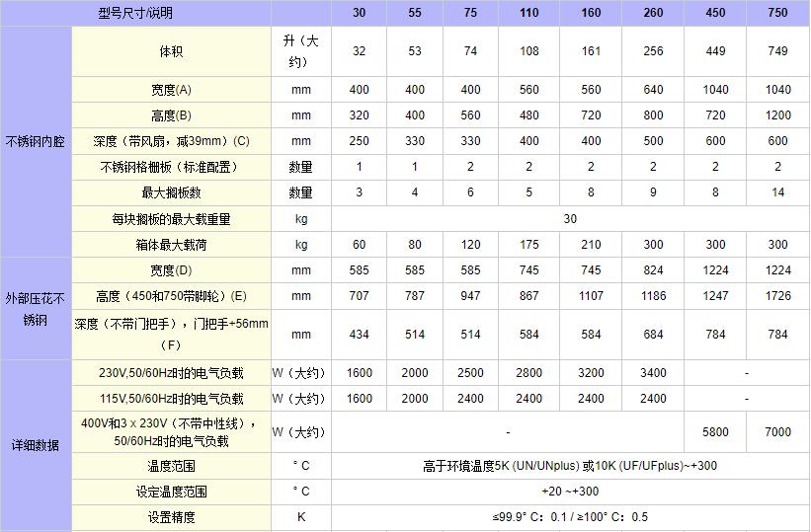Image resolution: width=811 pixels, height=532 pixels.
Task: Click the 最大搁板数 row label
Action: (171, 192)
